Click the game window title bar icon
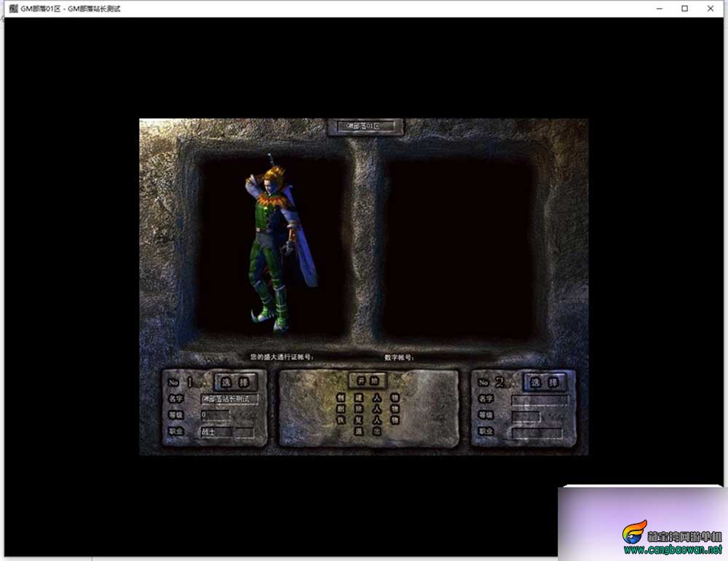Image resolution: width=728 pixels, height=561 pixels. coord(13,8)
